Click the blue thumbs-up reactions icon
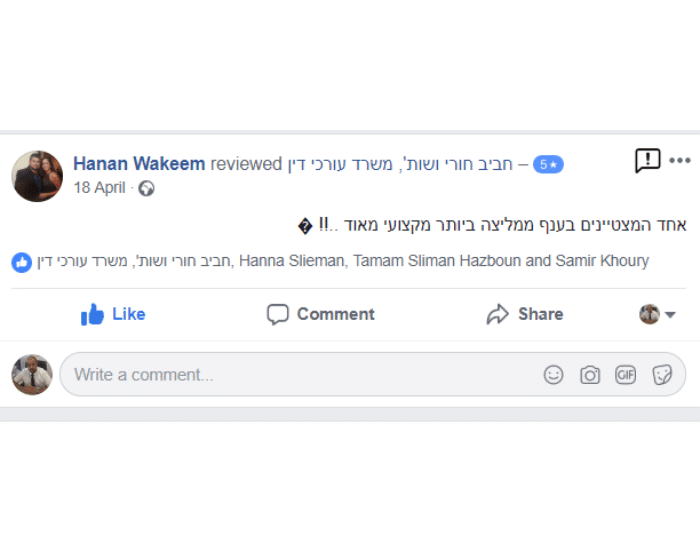The image size is (700, 553). tap(21, 262)
